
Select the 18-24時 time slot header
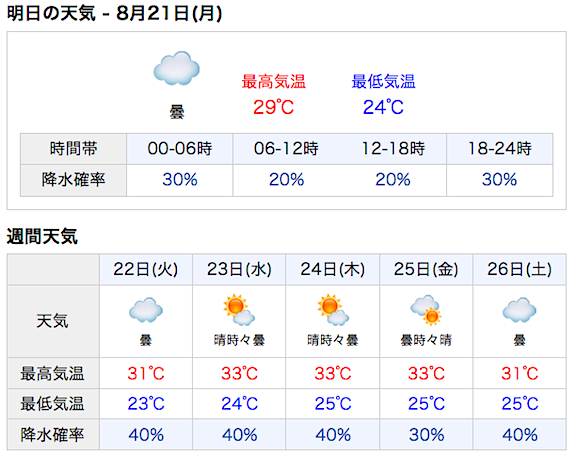pyautogui.click(x=500, y=149)
